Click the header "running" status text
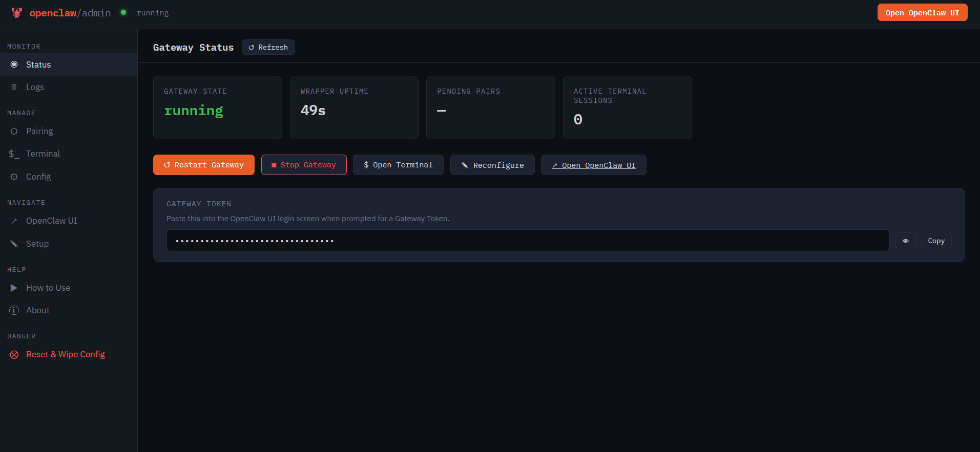This screenshot has width=980, height=452. click(x=153, y=13)
